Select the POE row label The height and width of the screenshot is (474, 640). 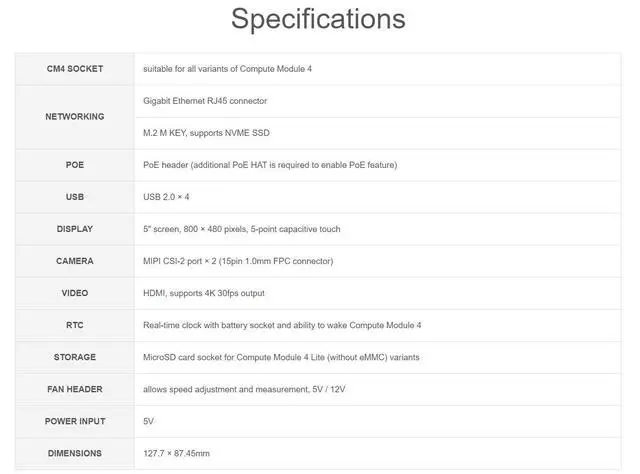75,165
